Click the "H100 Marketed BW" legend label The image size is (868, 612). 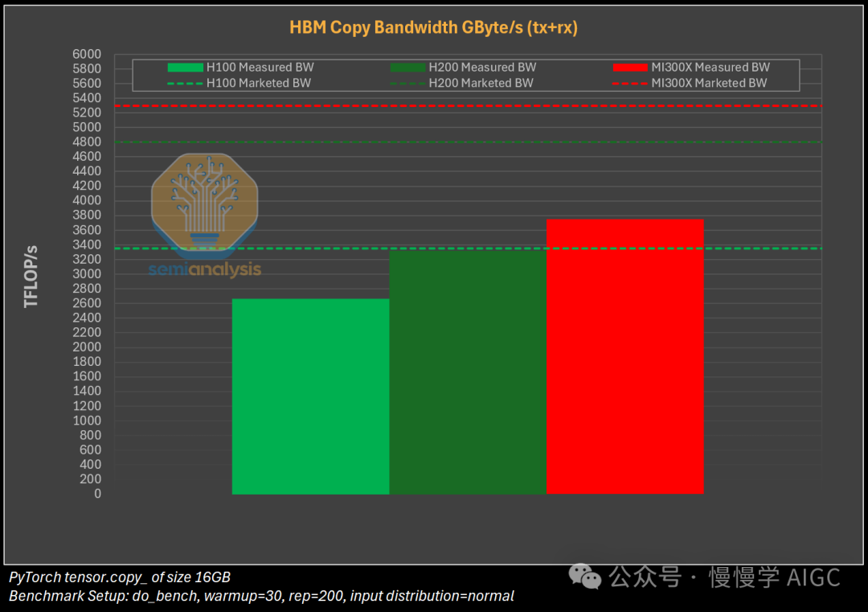tap(259, 83)
